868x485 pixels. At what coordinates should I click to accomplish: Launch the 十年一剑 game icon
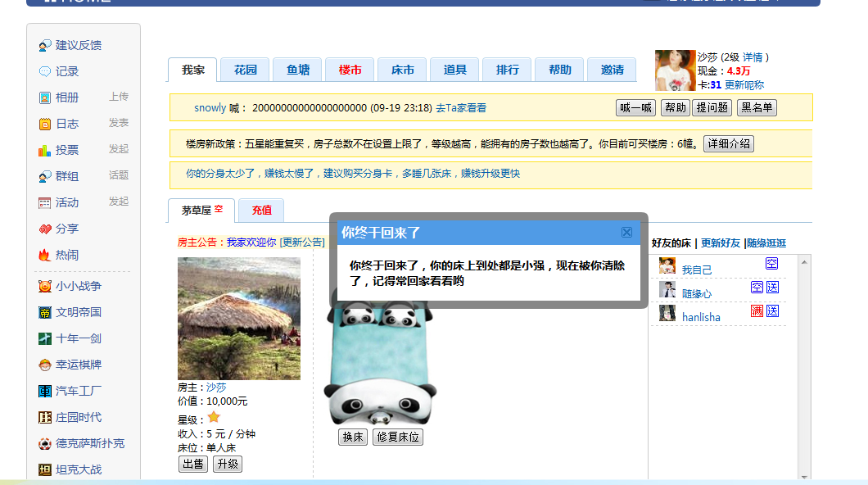click(45, 339)
